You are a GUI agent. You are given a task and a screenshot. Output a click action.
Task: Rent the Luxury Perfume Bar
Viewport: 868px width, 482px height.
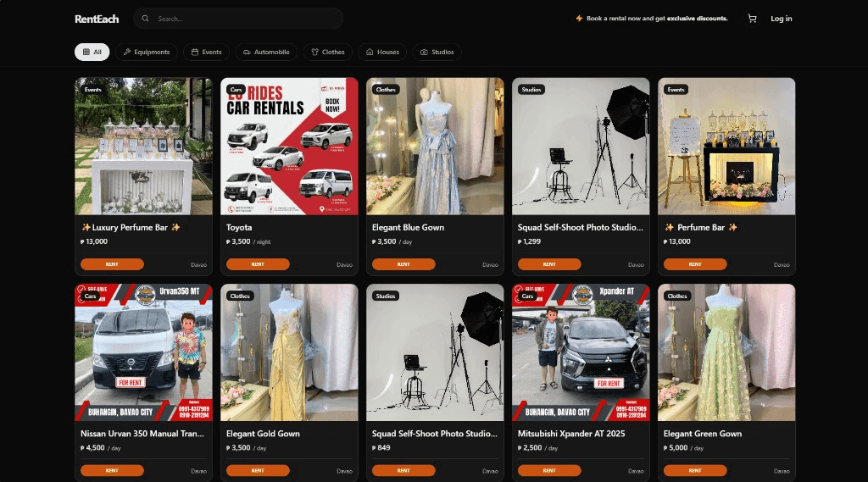(x=112, y=264)
